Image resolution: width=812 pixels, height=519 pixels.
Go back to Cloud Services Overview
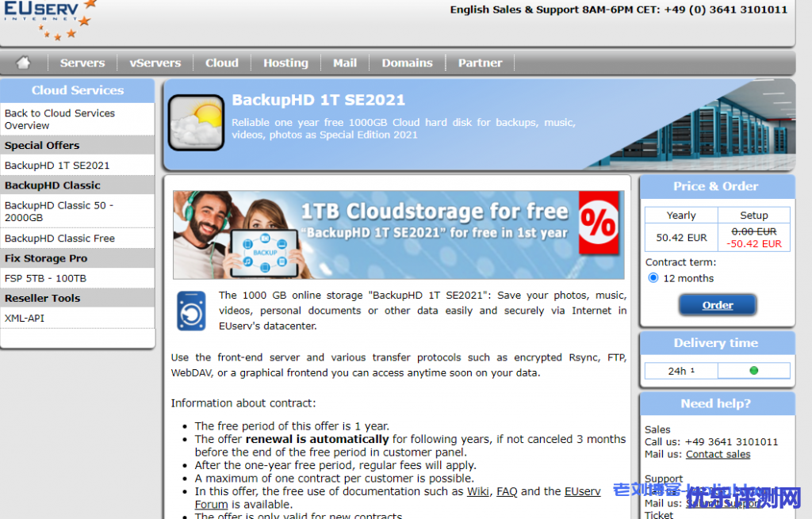(x=59, y=119)
